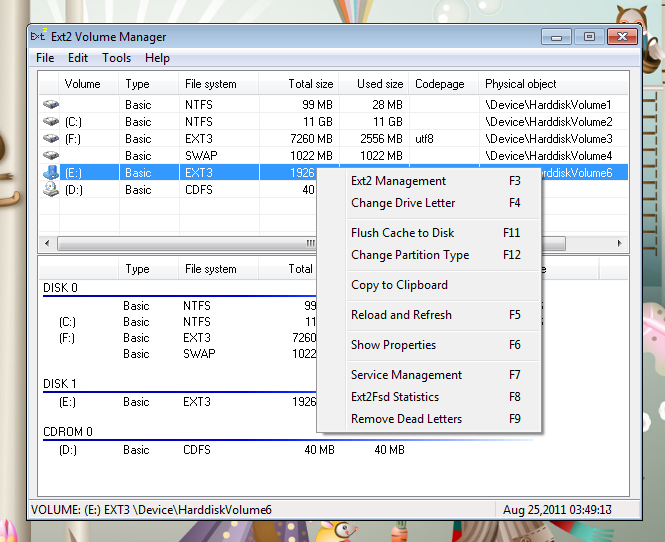Choose Copy to Clipboard in context menu
665x542 pixels.
click(428, 285)
